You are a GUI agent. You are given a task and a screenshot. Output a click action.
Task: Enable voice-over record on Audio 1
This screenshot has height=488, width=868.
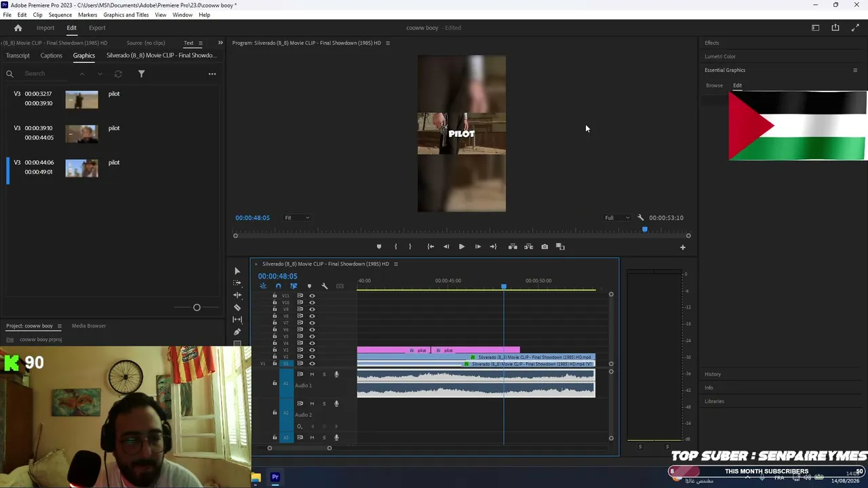[x=336, y=374]
